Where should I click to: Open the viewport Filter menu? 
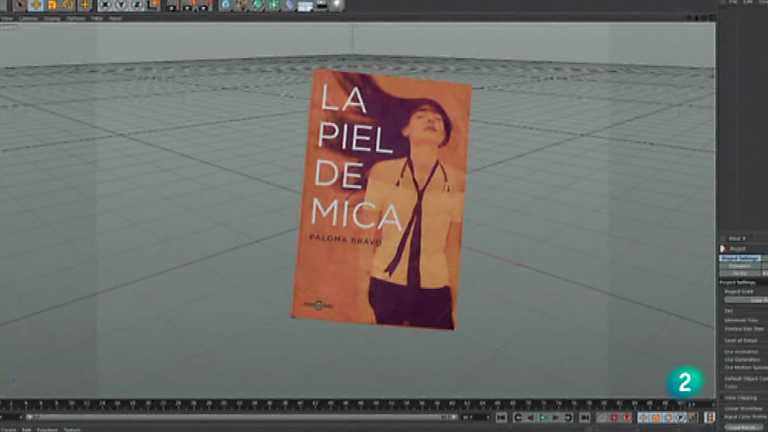tap(96, 18)
